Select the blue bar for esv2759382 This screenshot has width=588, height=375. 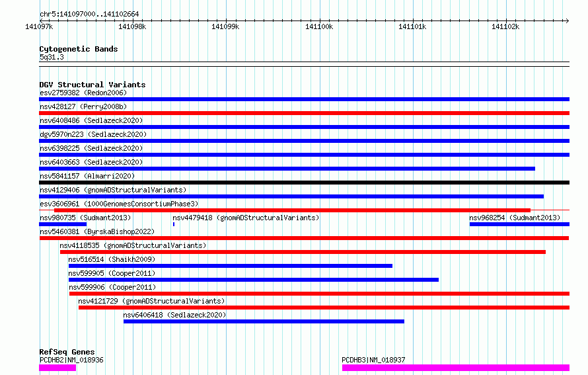(304, 99)
